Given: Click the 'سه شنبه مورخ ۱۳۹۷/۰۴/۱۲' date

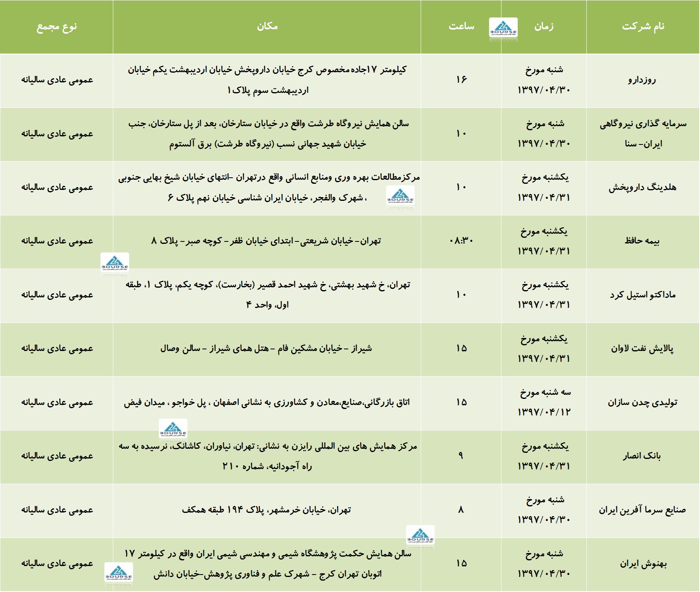Looking at the screenshot, I should tap(544, 403).
